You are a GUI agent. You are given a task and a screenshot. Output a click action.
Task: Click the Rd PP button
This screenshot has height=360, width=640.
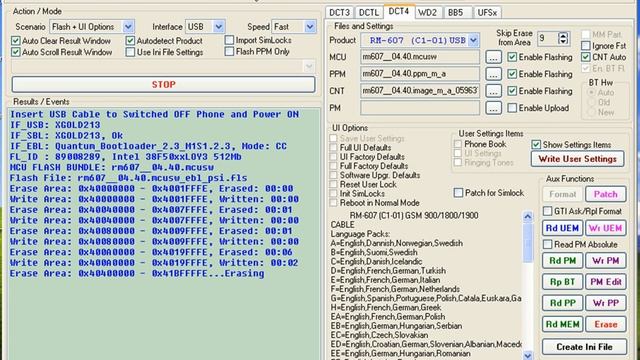(x=562, y=303)
